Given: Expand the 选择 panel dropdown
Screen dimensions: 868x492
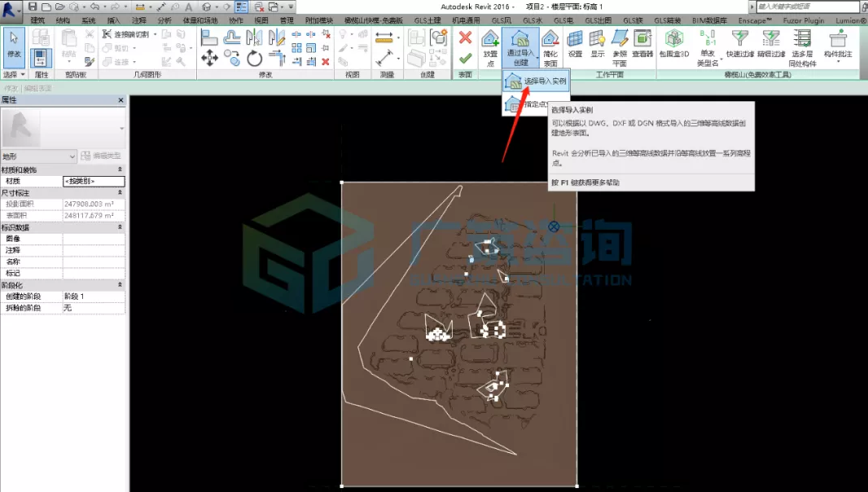Looking at the screenshot, I should pyautogui.click(x=15, y=74).
